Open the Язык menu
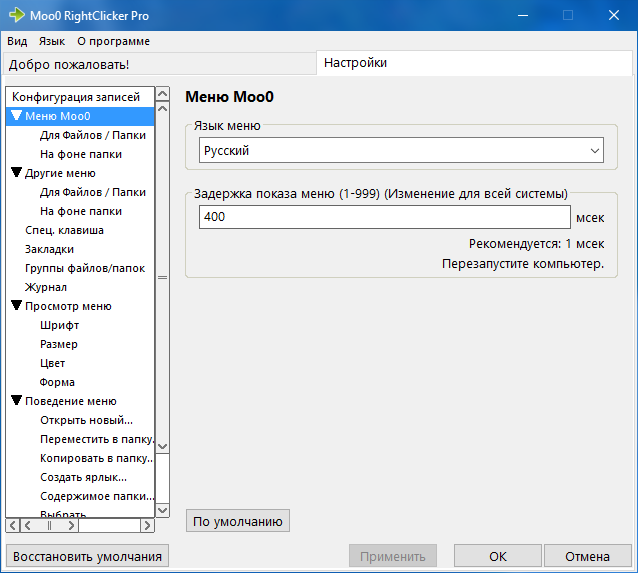Screen dimensions: 638x573 (x=52, y=41)
